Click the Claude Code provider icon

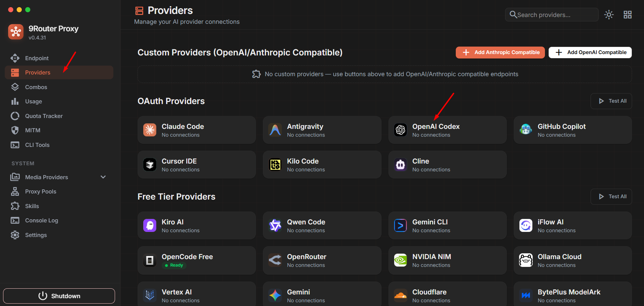(150, 130)
